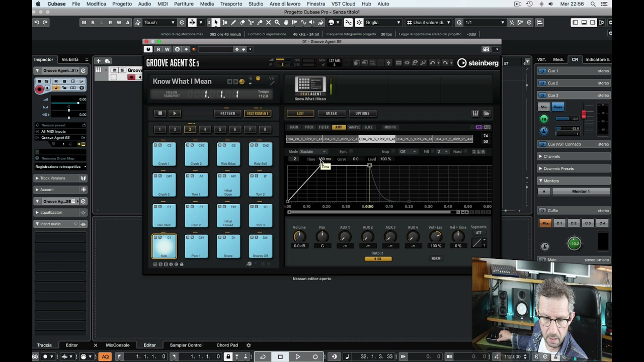Enable the Fill checkbox

tap(433, 151)
